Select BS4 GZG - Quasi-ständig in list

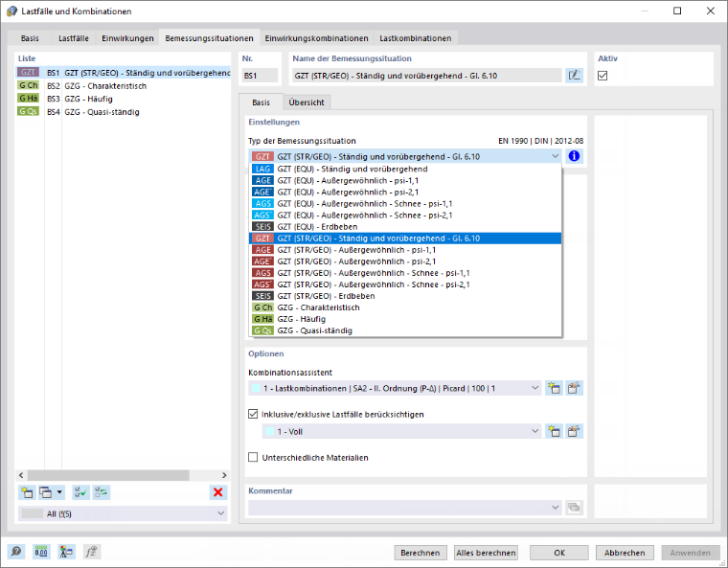[124, 111]
